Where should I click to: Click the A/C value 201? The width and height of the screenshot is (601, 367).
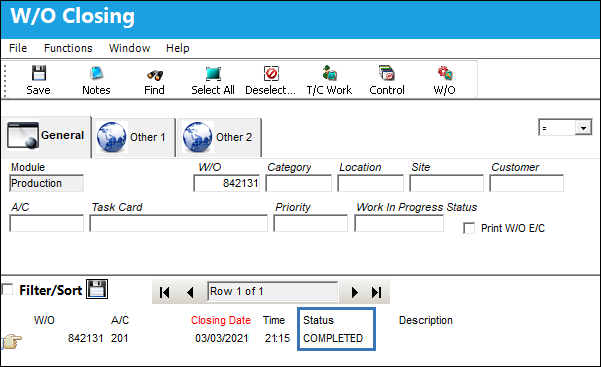(x=120, y=338)
